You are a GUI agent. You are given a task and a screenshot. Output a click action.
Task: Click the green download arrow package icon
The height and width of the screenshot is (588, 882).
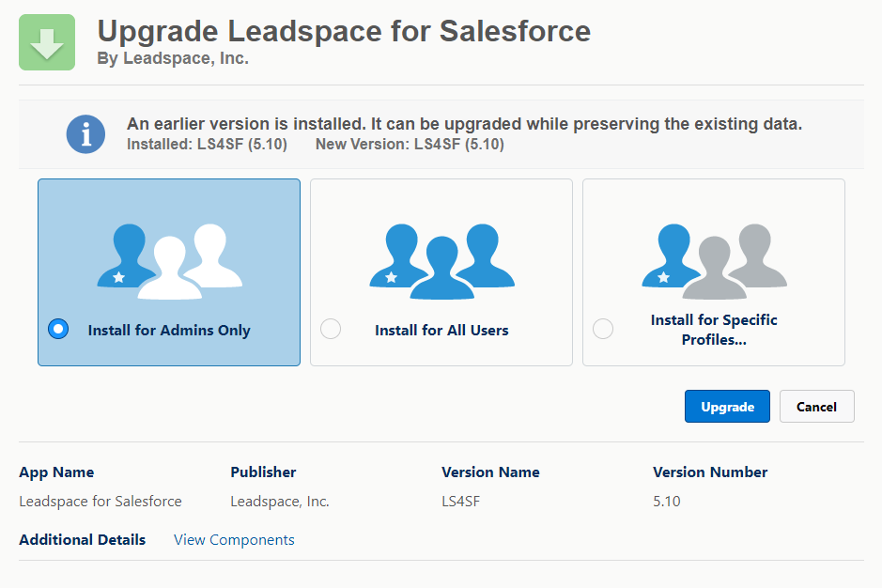click(47, 42)
